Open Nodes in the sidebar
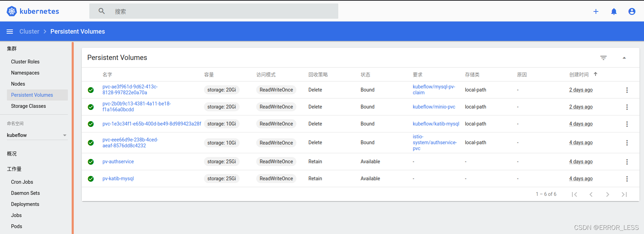This screenshot has width=644, height=234. [x=18, y=84]
